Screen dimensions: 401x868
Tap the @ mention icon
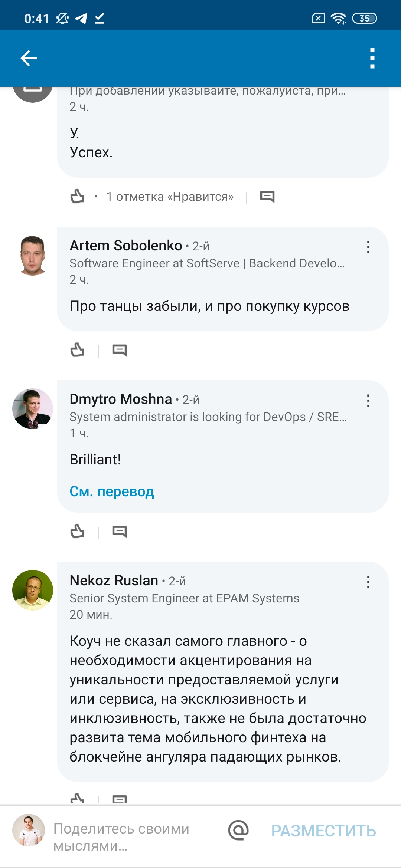coord(238,830)
